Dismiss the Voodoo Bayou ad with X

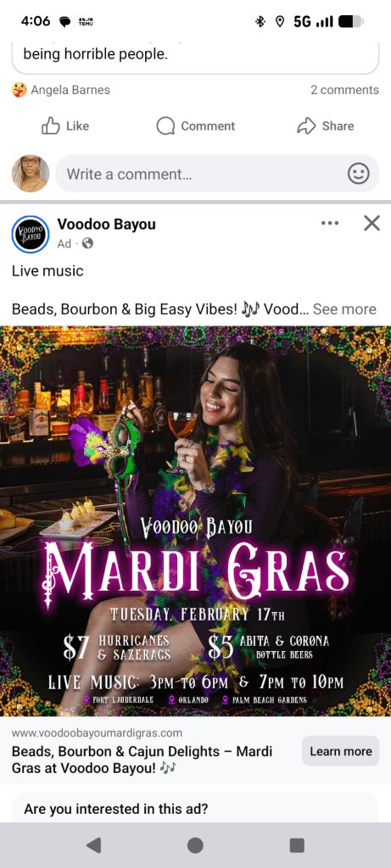371,223
